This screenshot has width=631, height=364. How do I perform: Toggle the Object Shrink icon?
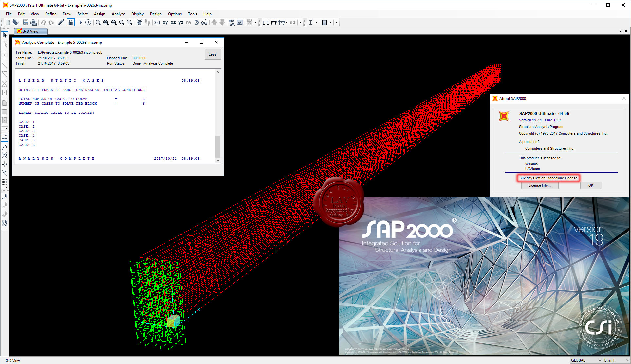[232, 22]
